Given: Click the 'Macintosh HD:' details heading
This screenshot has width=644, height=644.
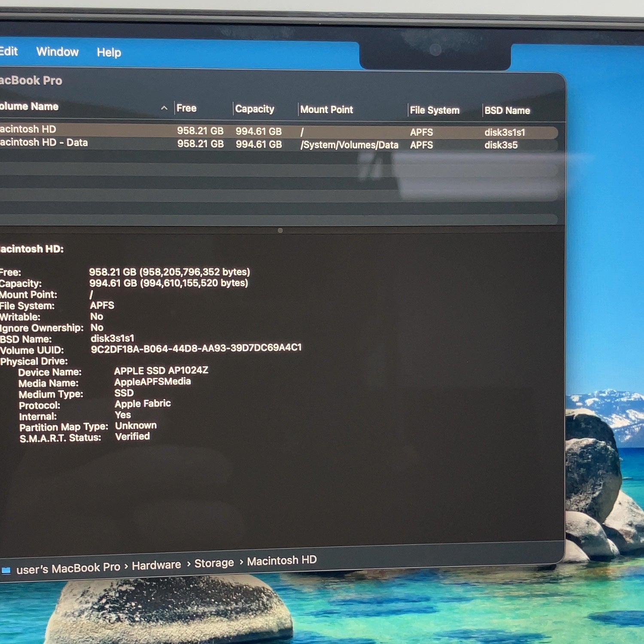Looking at the screenshot, I should tap(32, 249).
